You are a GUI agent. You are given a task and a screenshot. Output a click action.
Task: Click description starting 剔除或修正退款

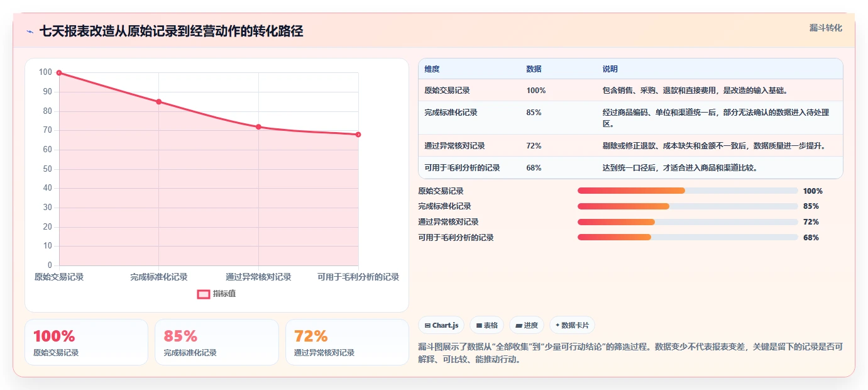coord(713,146)
